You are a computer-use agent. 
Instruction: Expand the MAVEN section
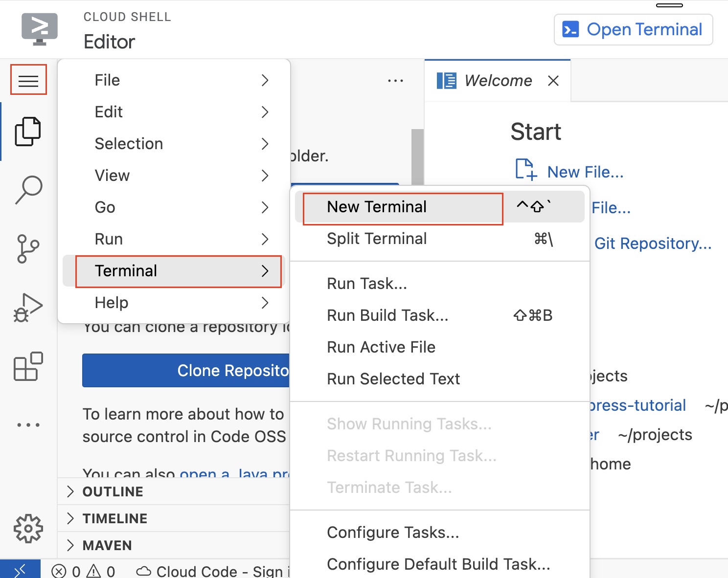point(107,545)
